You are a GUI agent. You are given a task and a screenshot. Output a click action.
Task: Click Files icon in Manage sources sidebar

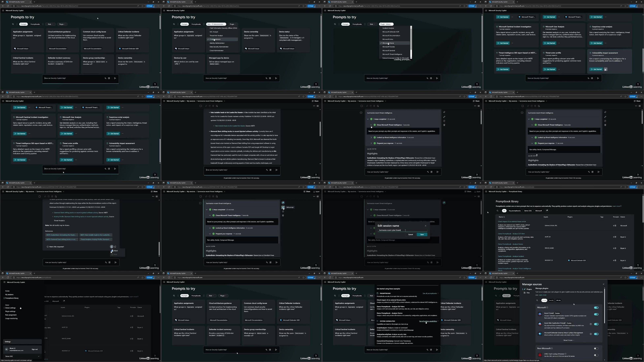525,293
